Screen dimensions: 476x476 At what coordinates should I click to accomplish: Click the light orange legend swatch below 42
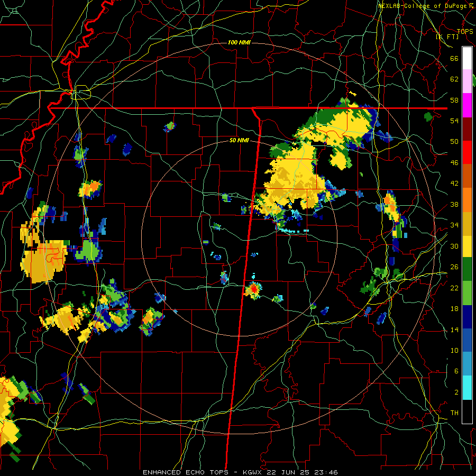(467, 200)
